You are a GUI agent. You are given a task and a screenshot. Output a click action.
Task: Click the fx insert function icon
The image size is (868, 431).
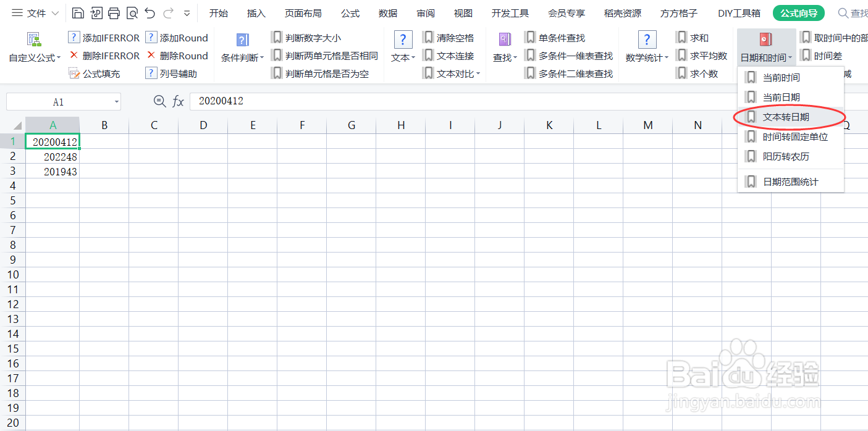(178, 101)
